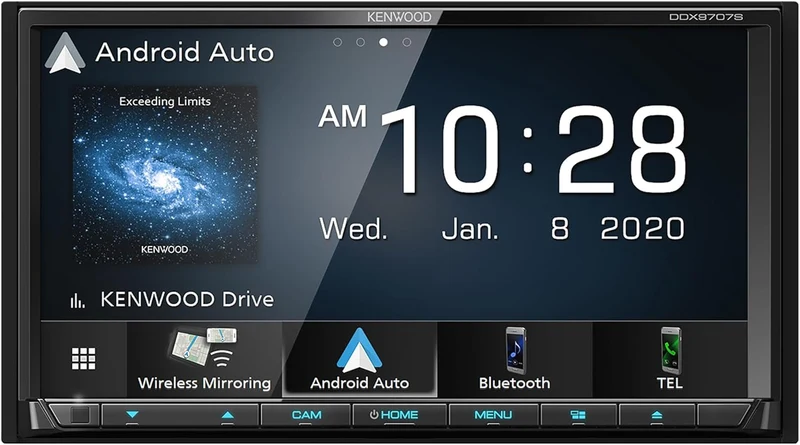Tap the Exceeding Limits album artwork
The height and width of the screenshot is (445, 800).
(x=164, y=175)
